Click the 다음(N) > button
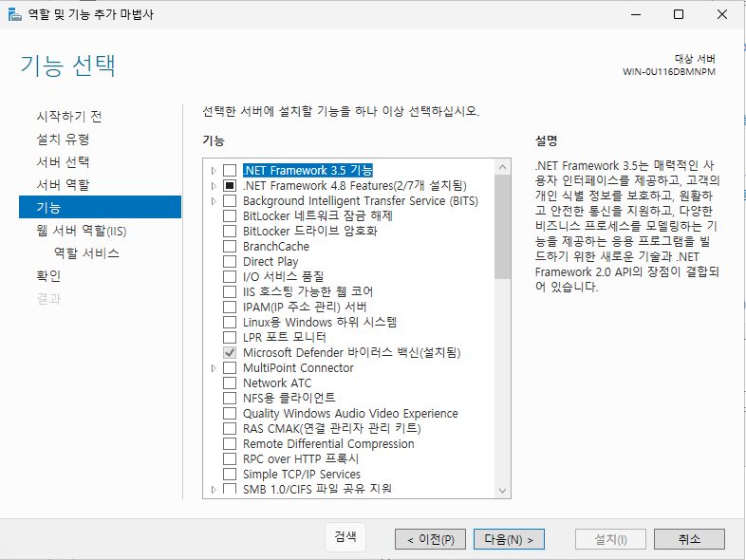Screen dimensions: 746x560 [x=509, y=539]
